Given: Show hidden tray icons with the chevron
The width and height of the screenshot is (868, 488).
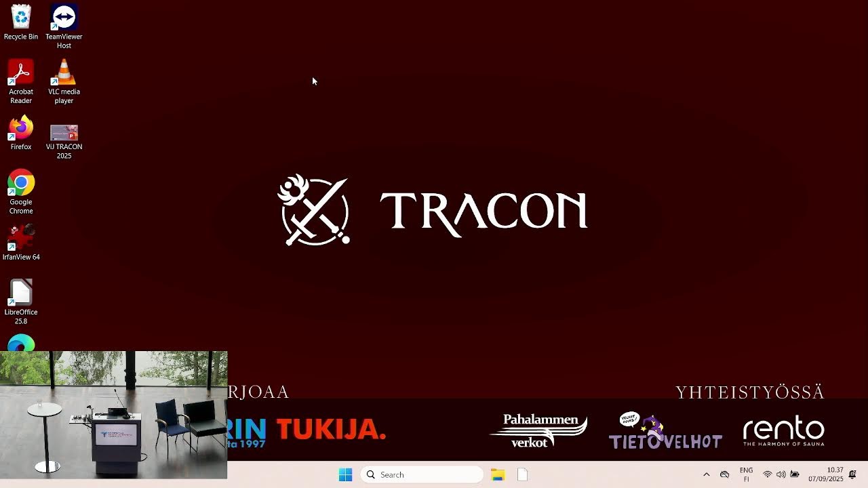Looking at the screenshot, I should tap(706, 474).
